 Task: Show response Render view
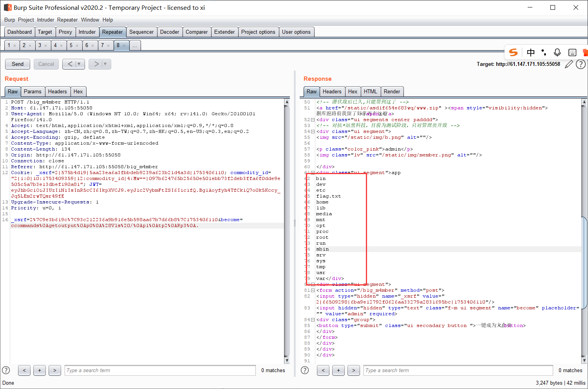(392, 91)
